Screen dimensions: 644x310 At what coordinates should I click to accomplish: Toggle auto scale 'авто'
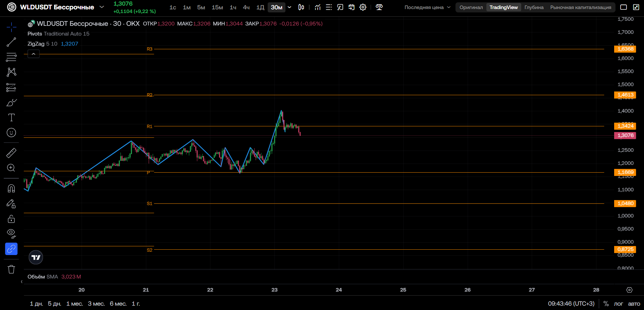tap(634, 304)
